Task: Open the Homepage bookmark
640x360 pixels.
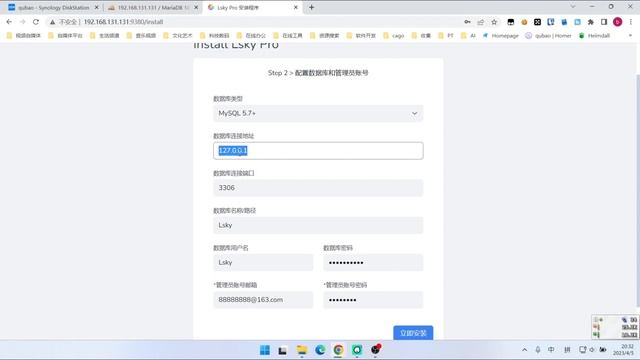Action: 501,36
